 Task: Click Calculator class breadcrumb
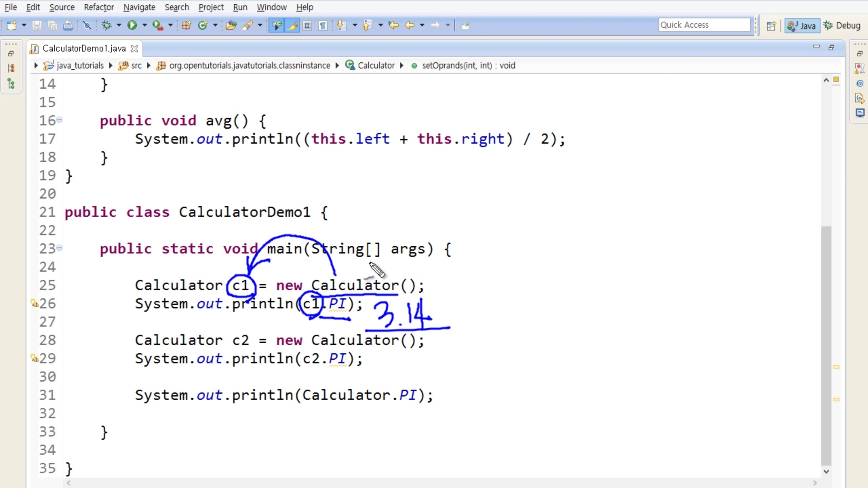tap(370, 65)
